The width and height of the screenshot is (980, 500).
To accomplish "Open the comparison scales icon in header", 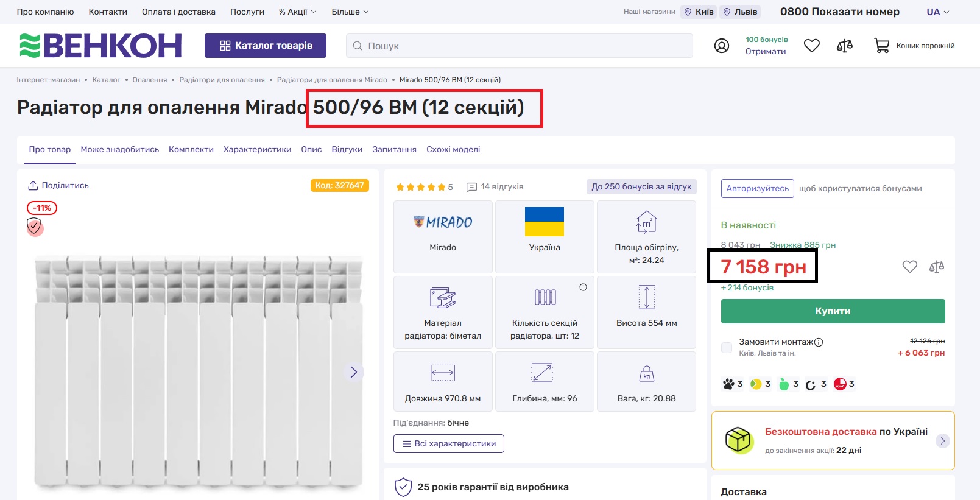I will pyautogui.click(x=845, y=46).
